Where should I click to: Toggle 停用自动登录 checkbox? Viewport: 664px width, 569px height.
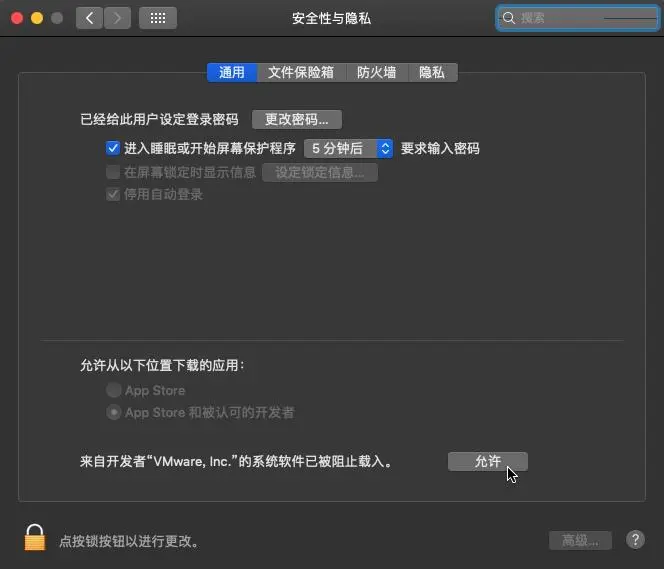tap(113, 194)
